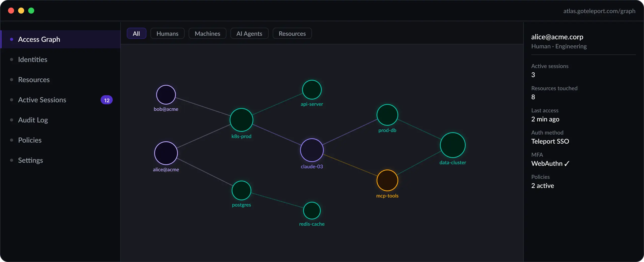This screenshot has height=262, width=644.
Task: Click the prod-db resource node
Action: click(387, 115)
